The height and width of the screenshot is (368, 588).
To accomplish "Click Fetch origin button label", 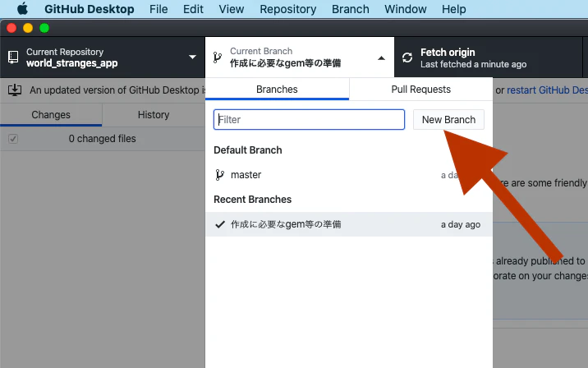I will point(448,52).
